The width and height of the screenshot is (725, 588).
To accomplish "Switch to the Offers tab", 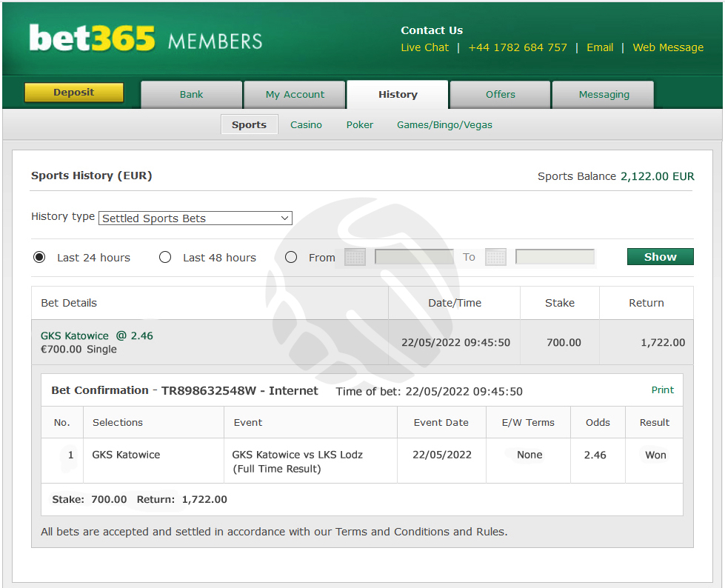I will pos(501,95).
